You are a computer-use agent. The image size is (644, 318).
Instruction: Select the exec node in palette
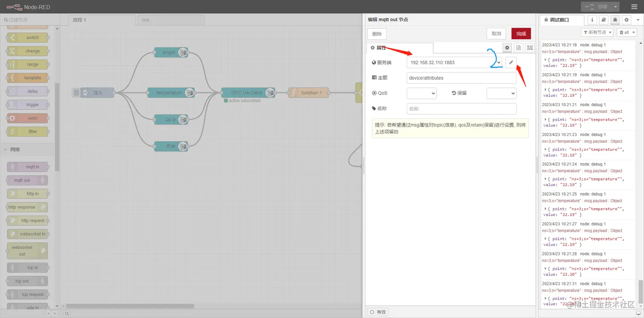click(27, 118)
